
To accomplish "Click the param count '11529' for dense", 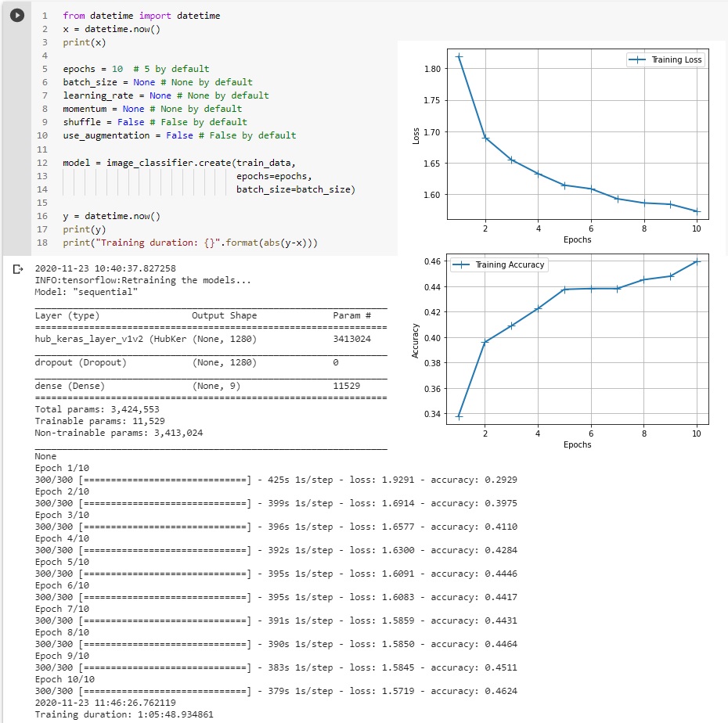I will [x=346, y=386].
